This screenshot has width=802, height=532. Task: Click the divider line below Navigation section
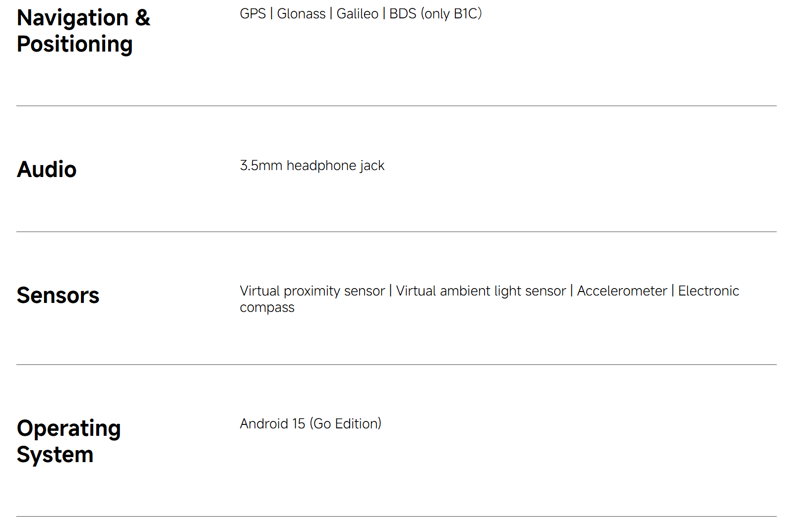coord(396,106)
